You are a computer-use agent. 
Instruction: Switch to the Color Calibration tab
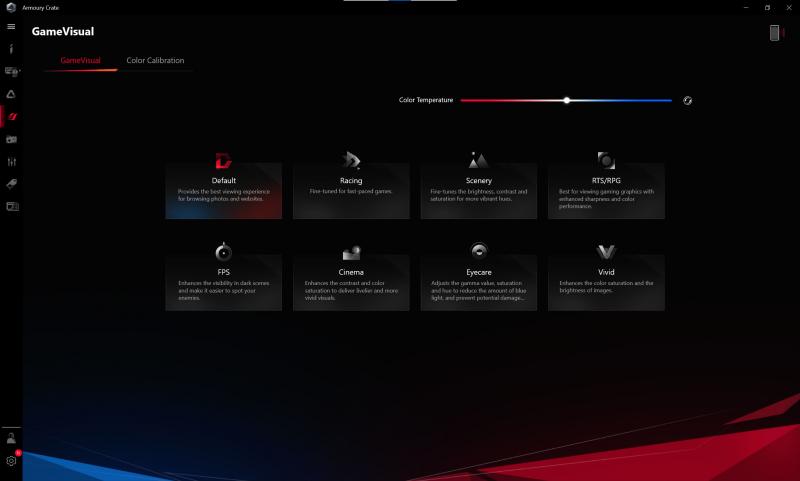click(155, 60)
